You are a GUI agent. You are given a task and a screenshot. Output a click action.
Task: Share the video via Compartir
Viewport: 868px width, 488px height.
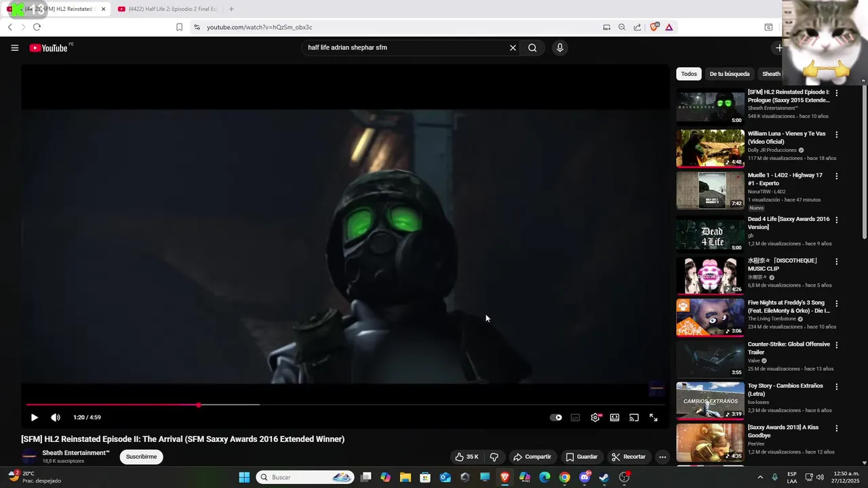pyautogui.click(x=532, y=457)
